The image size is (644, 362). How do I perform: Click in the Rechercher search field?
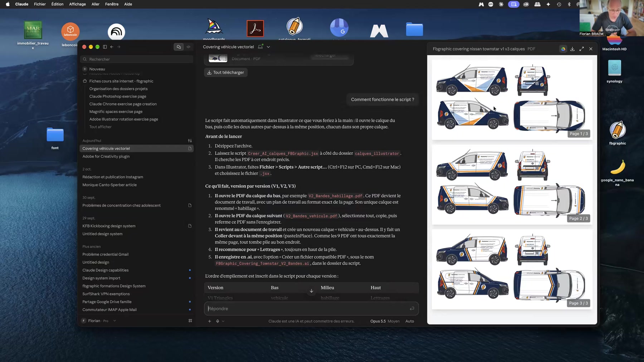[137, 59]
